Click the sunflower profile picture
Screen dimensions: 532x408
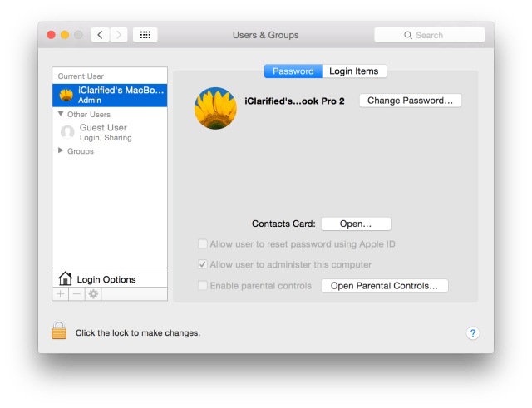click(x=215, y=108)
